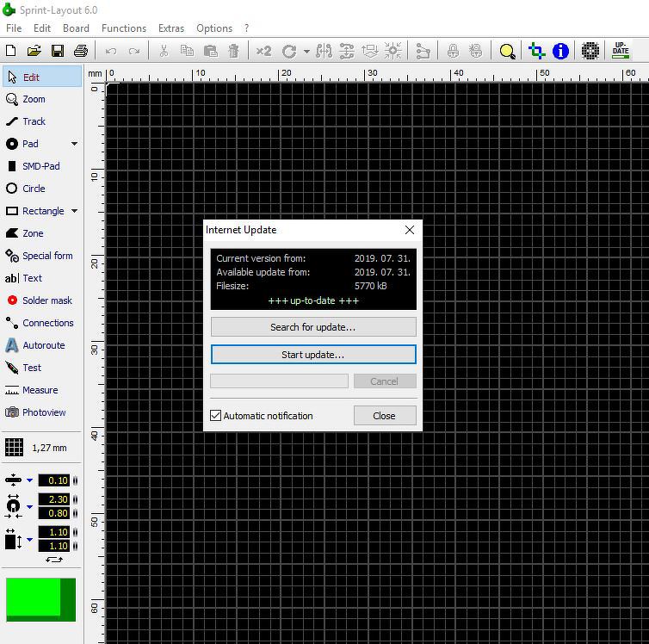The image size is (649, 644).
Task: Select the Edit tool in sidebar
Action: coord(42,77)
